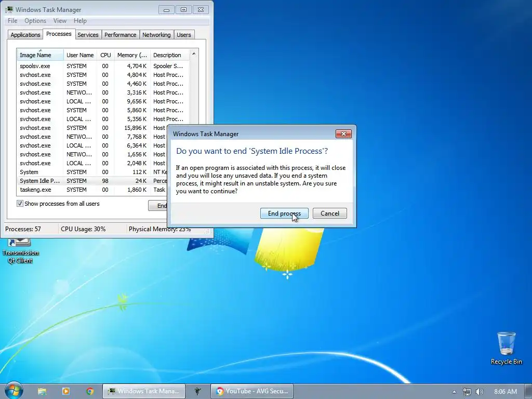The width and height of the screenshot is (532, 399).
Task: Sort by Description column header
Action: 170,55
